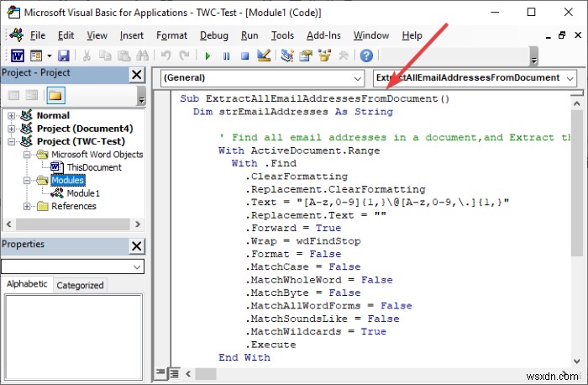The width and height of the screenshot is (588, 385).
Task: Open Object Browser toolbar icon
Action: (x=324, y=56)
